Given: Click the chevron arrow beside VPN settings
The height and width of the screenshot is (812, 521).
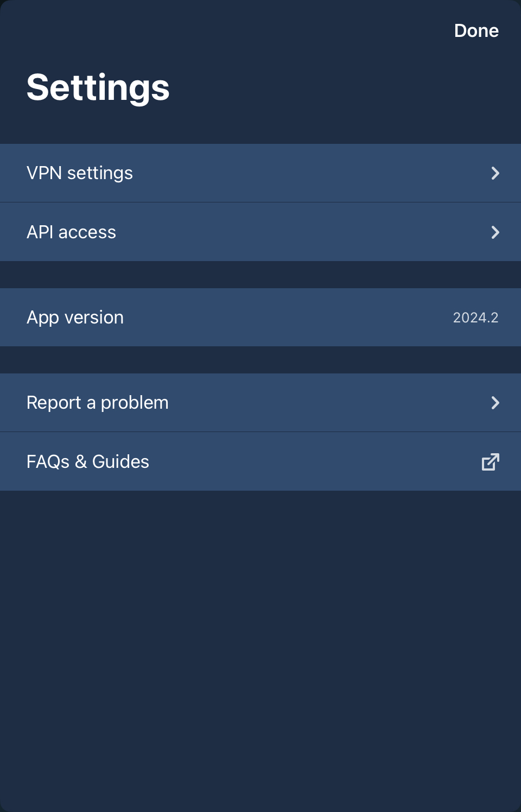Looking at the screenshot, I should point(495,173).
